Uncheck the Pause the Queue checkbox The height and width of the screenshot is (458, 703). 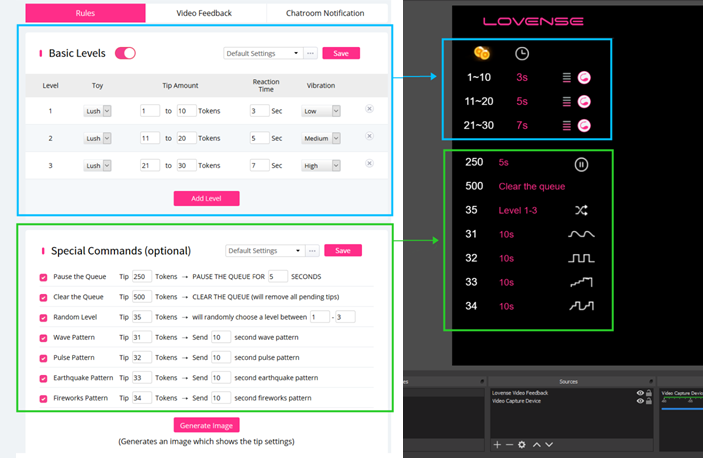click(x=43, y=276)
